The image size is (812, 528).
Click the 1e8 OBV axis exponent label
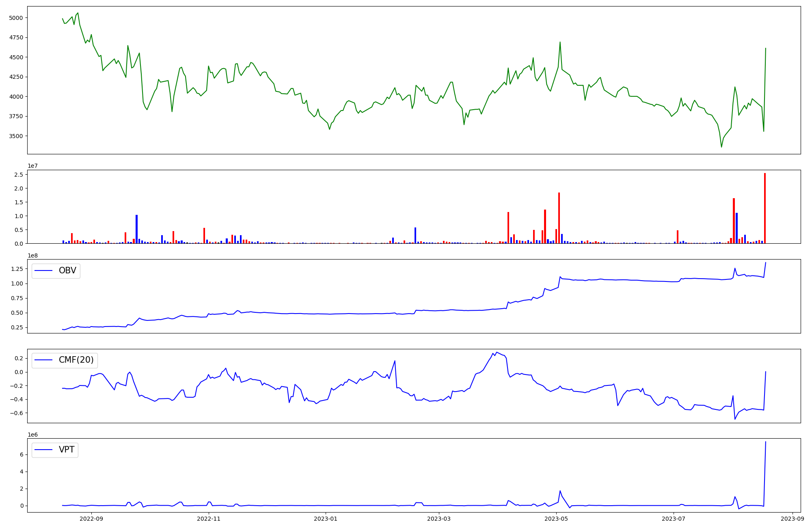pos(33,255)
